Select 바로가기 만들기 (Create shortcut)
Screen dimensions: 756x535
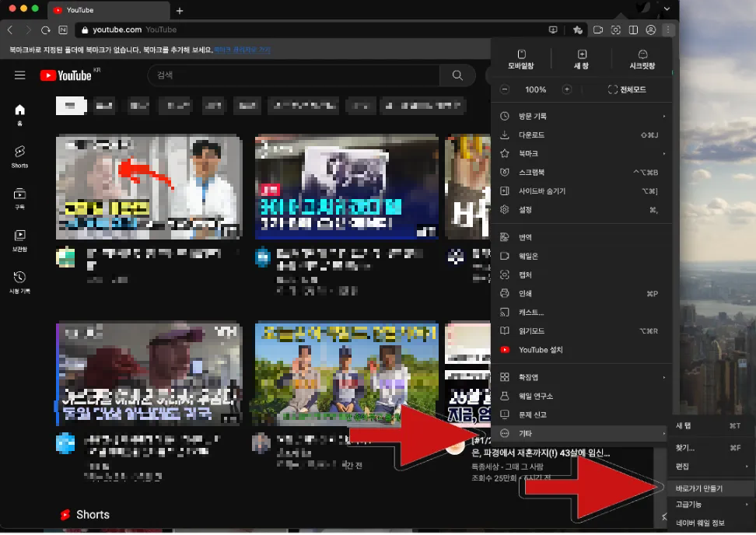point(712,489)
